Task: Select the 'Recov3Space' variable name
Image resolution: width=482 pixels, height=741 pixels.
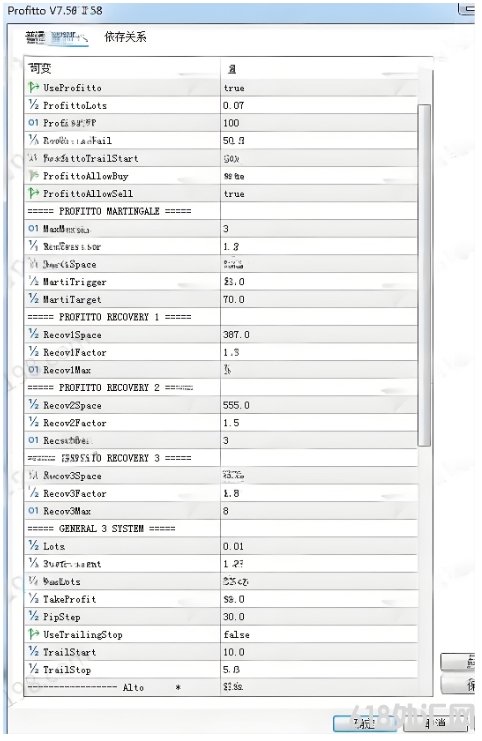Action: pyautogui.click(x=72, y=476)
